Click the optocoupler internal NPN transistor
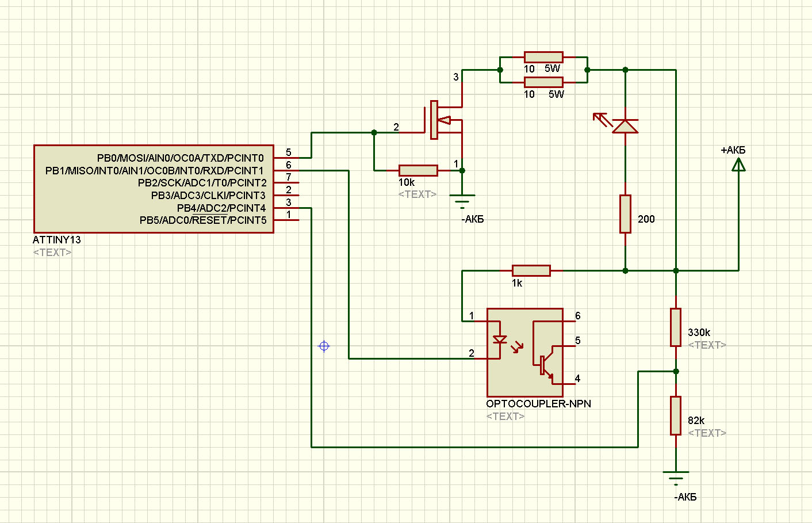Viewport: 812px width, 523px height. click(x=546, y=364)
